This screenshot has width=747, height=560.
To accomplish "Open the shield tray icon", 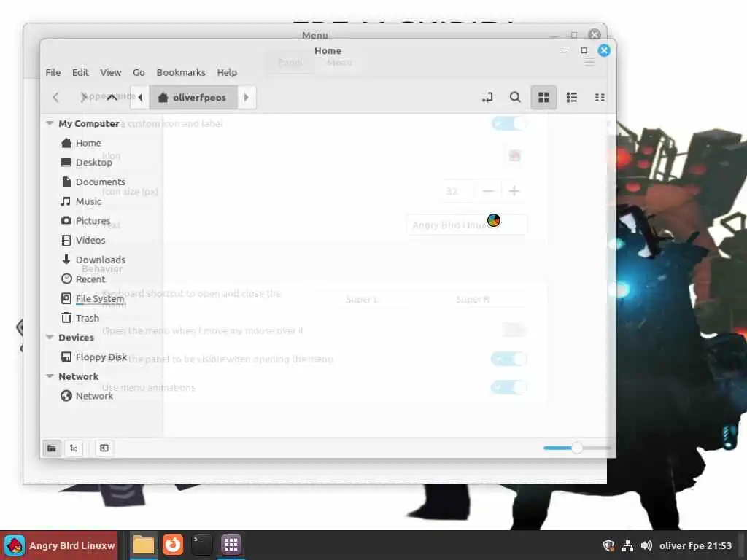I will point(608,545).
